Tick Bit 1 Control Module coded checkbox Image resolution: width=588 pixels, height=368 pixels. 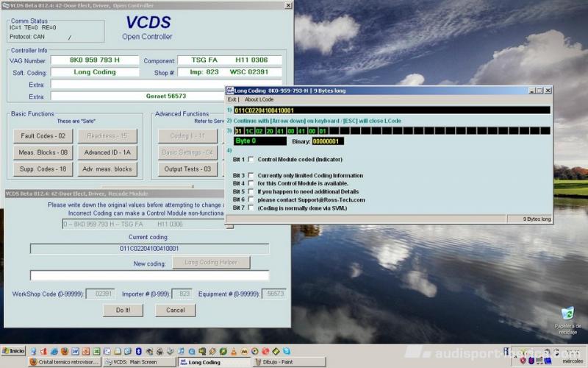point(251,159)
